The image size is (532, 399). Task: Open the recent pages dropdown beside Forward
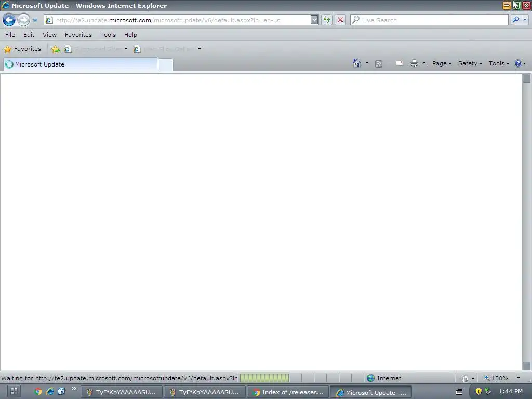click(x=35, y=20)
